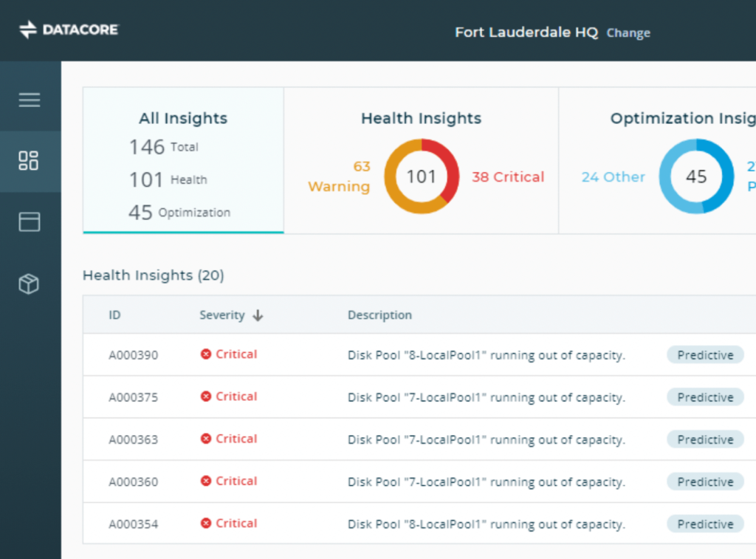The width and height of the screenshot is (756, 559).
Task: Click the 38 Critical label
Action: pyautogui.click(x=508, y=177)
